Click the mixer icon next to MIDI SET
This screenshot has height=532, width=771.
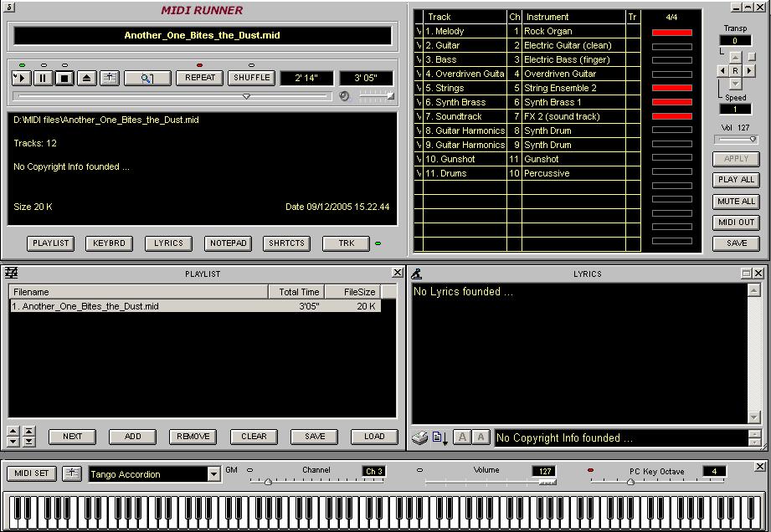[x=72, y=473]
